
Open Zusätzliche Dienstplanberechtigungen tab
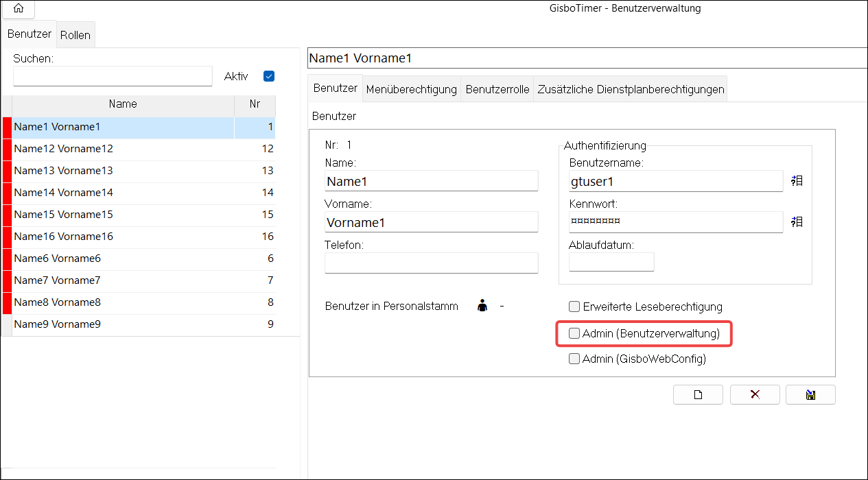click(631, 89)
